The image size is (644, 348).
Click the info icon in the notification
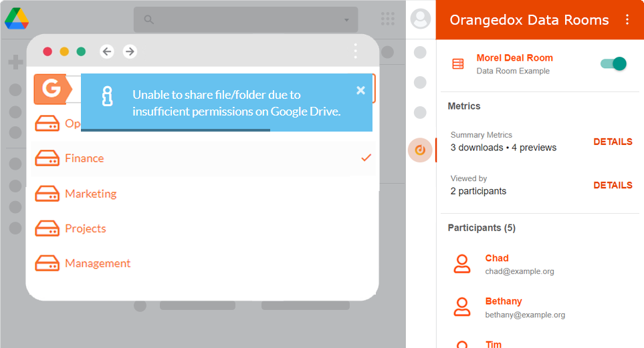click(107, 96)
